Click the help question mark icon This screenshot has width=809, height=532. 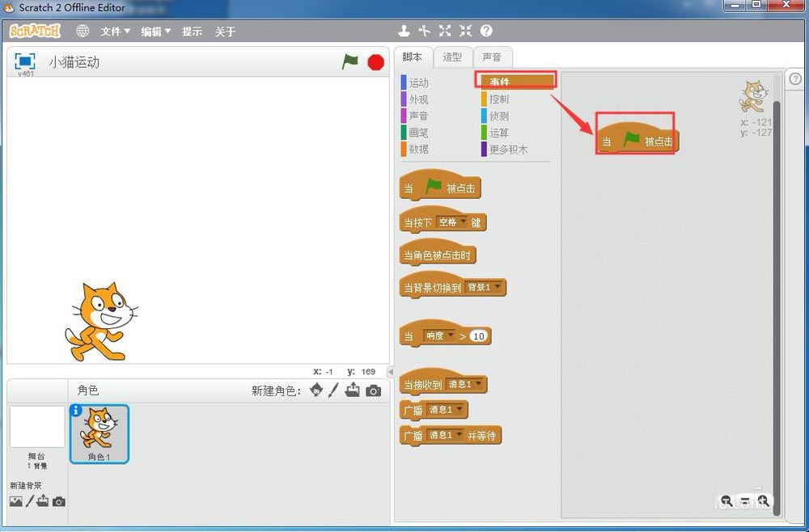(x=485, y=31)
